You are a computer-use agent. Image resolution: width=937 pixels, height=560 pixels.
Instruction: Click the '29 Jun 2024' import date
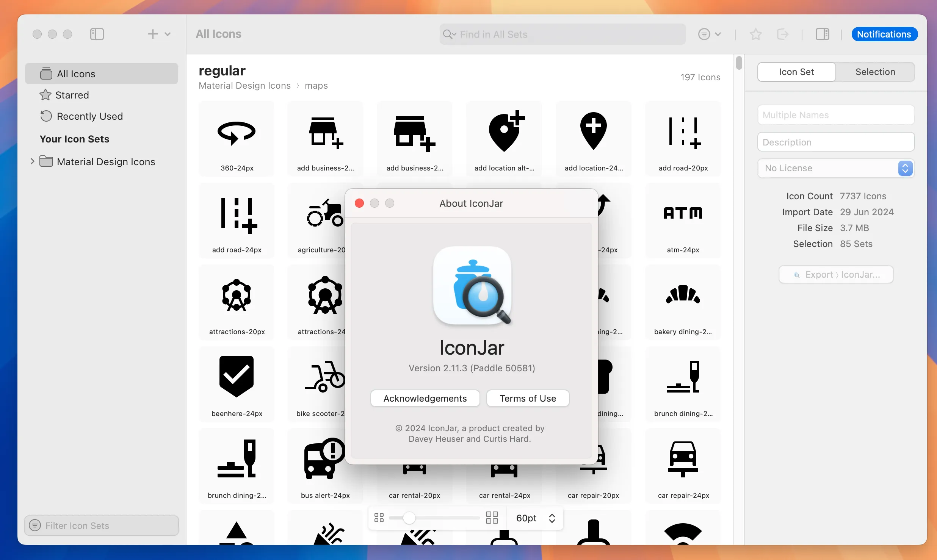866,212
